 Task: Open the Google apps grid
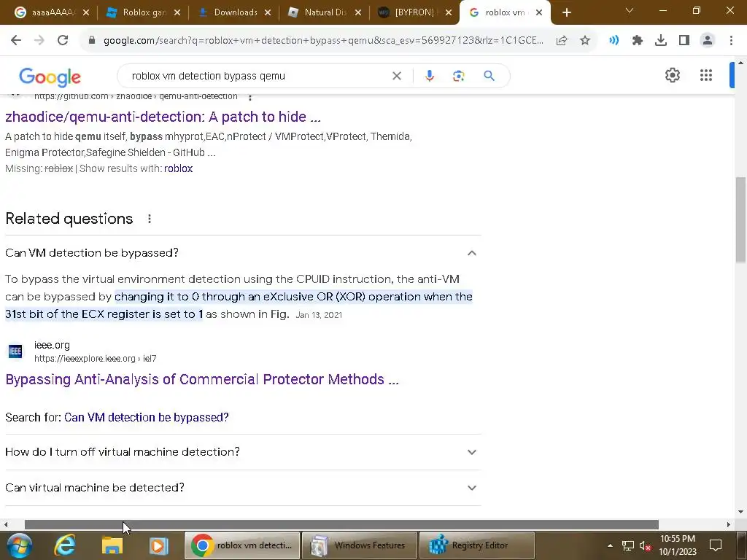tap(706, 75)
